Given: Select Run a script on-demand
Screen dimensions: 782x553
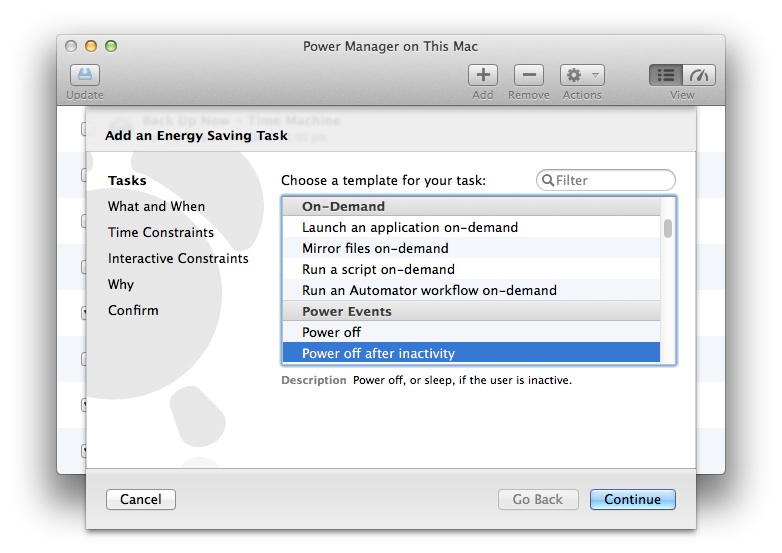Looking at the screenshot, I should point(471,269).
